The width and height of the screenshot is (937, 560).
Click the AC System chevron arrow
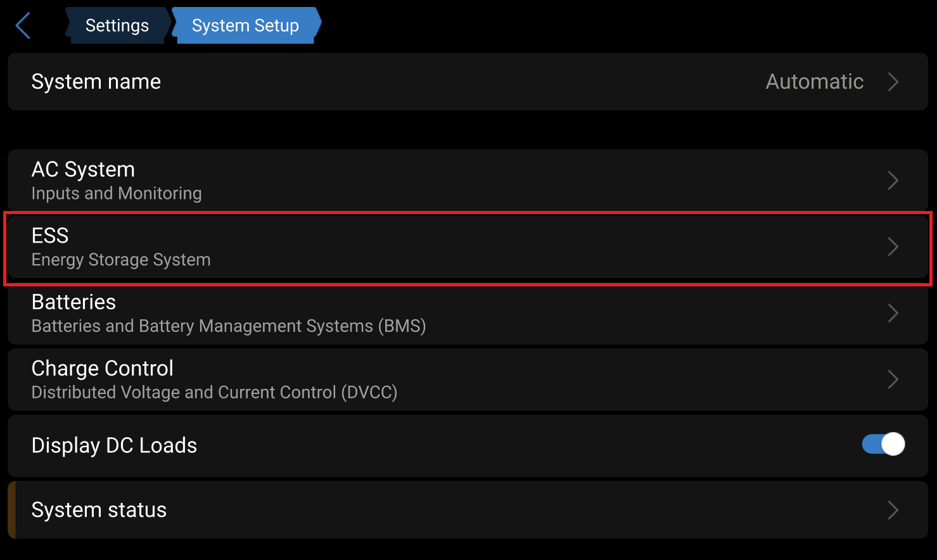pos(893,181)
